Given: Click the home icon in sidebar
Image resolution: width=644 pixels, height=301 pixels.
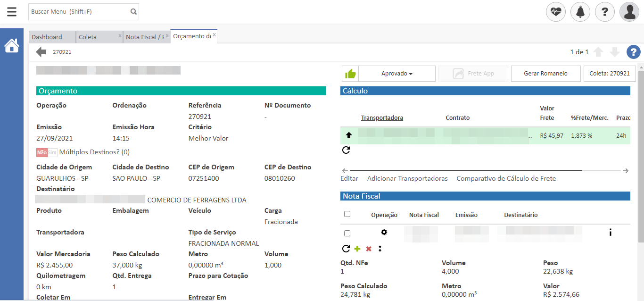Looking at the screenshot, I should (12, 46).
